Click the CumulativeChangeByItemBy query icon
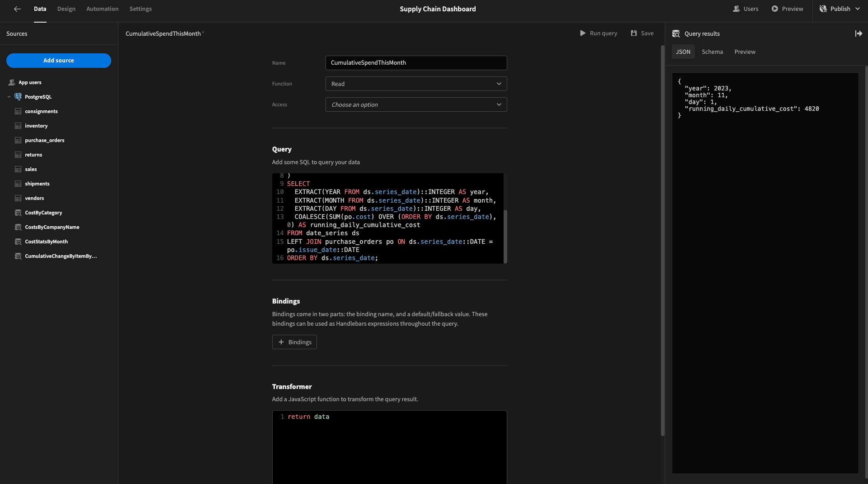 [x=18, y=256]
